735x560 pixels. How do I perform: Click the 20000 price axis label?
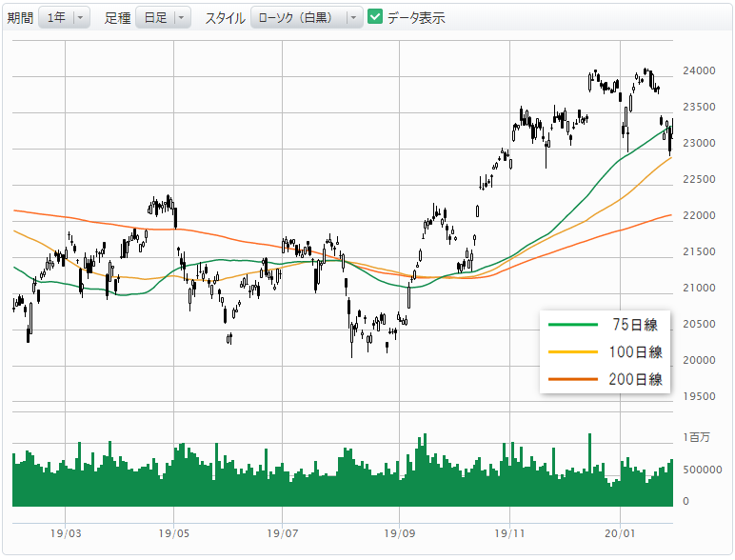pyautogui.click(x=699, y=360)
